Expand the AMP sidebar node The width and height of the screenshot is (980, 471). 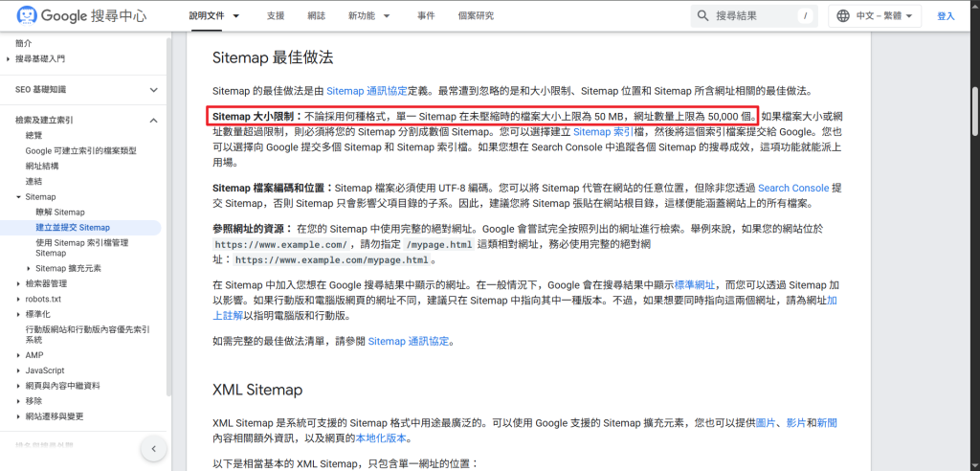click(x=19, y=355)
